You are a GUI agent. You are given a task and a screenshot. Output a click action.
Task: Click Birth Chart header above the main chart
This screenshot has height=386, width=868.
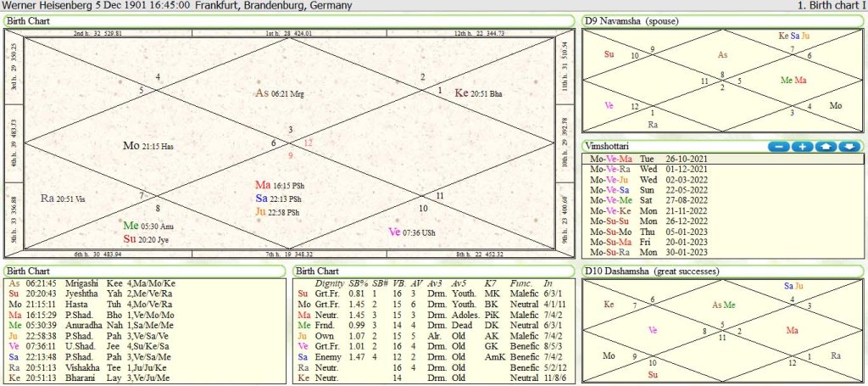pos(30,20)
